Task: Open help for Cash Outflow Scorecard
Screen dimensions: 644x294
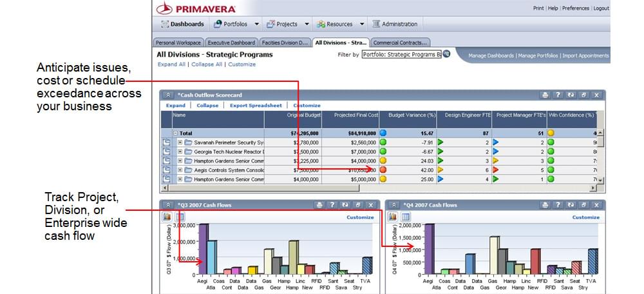Action: 558,95
